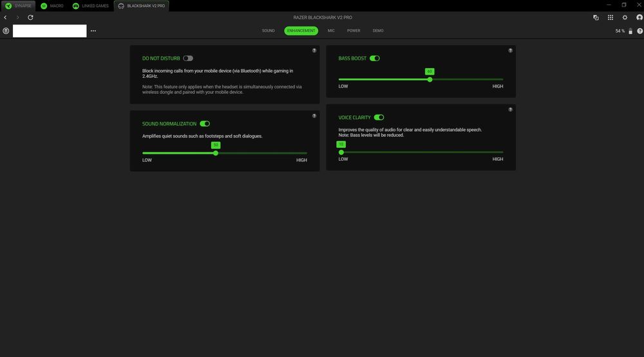
Task: Click the Bass Boost slider handle
Action: tap(430, 80)
